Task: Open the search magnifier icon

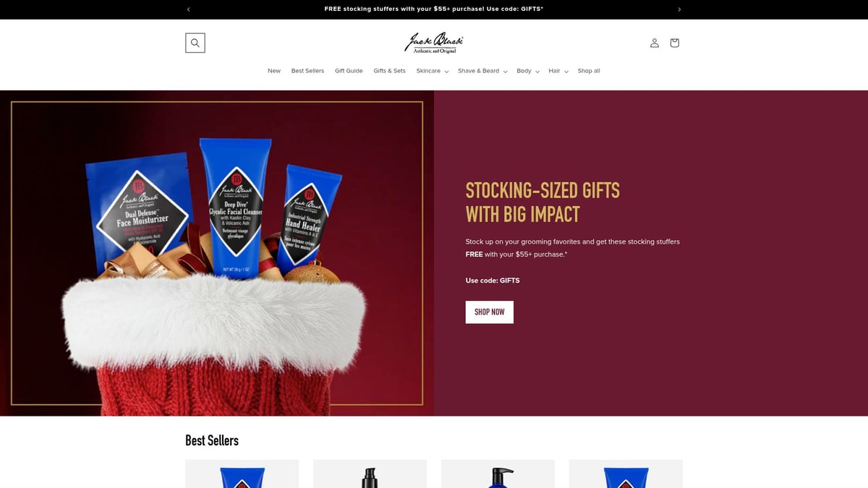Action: (x=195, y=43)
